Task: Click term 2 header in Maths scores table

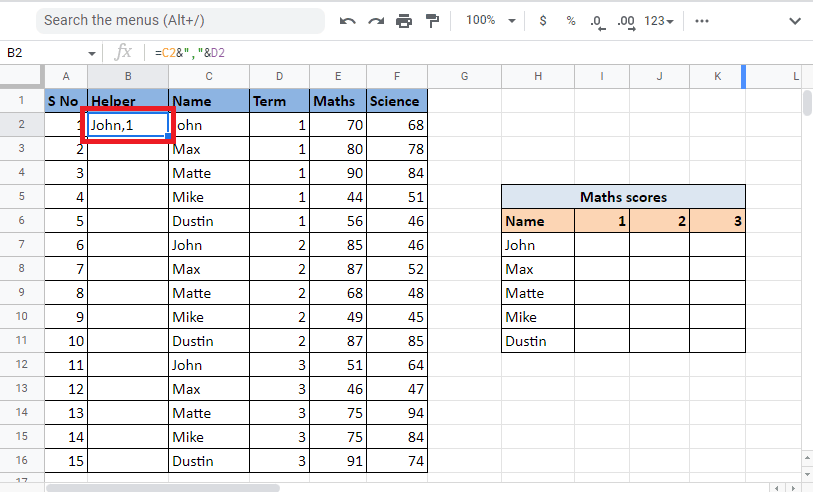Action: [660, 221]
